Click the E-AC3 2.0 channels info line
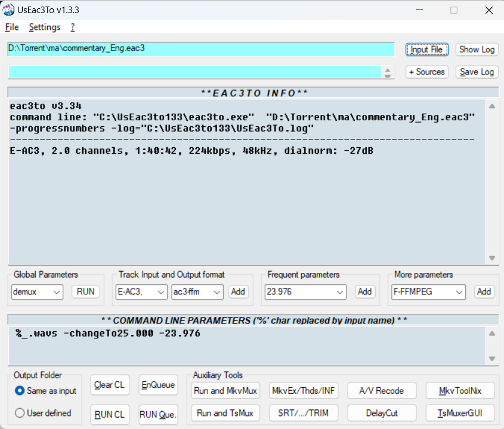Image resolution: width=504 pixels, height=429 pixels. [191, 151]
